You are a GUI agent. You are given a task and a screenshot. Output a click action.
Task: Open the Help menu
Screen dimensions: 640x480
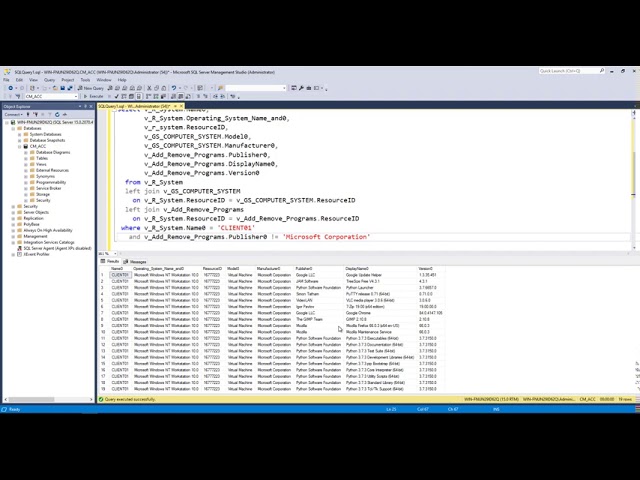click(x=122, y=80)
